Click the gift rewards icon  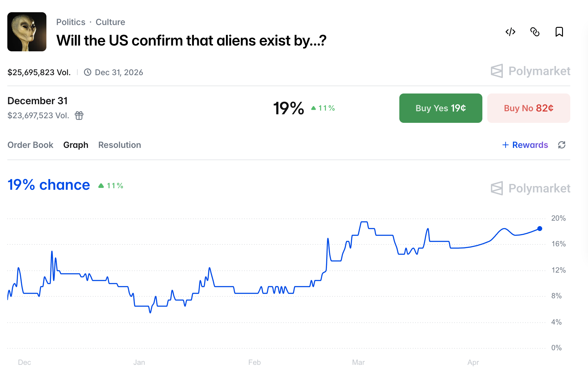point(79,116)
